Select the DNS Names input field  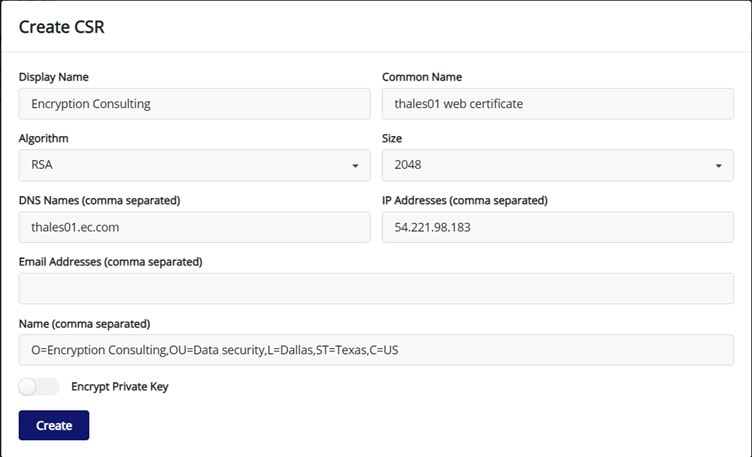(x=194, y=227)
